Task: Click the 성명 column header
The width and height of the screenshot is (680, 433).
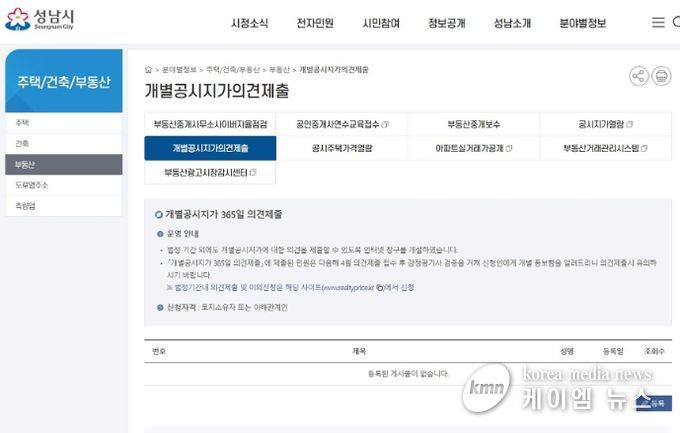Action: click(x=567, y=351)
